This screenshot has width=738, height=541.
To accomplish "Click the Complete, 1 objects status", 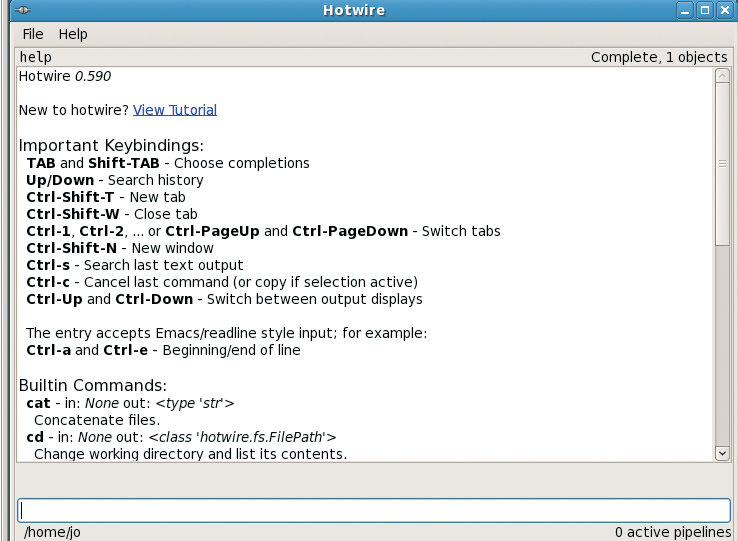I will [x=659, y=57].
